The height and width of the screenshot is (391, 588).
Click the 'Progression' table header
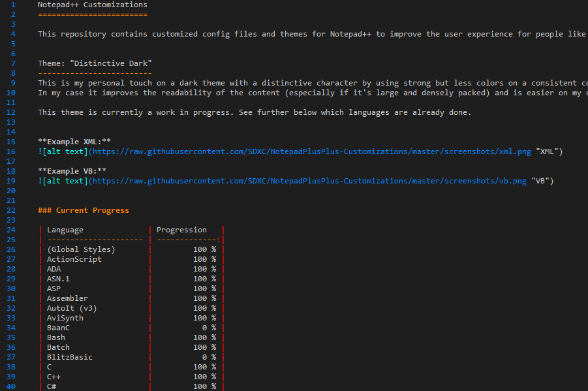click(x=181, y=230)
